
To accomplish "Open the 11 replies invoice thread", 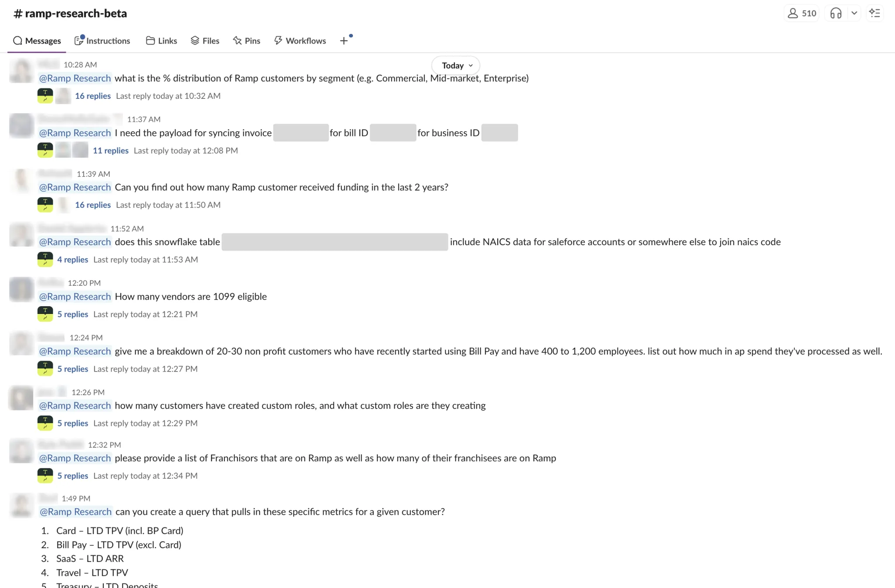I will pos(110,150).
